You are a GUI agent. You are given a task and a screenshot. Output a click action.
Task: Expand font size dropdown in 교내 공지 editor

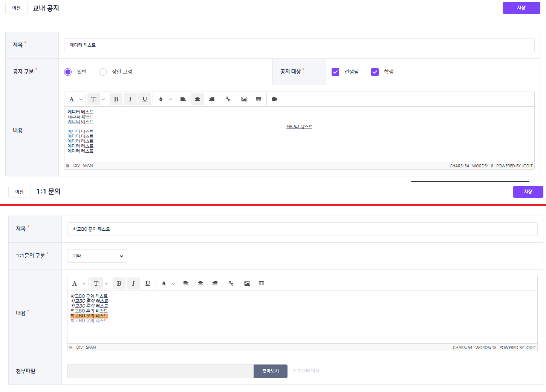pyautogui.click(x=103, y=100)
